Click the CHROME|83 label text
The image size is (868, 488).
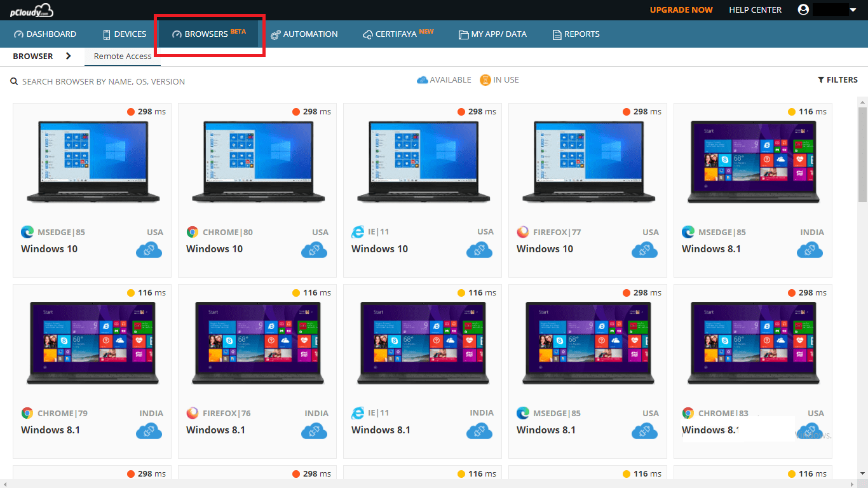click(723, 414)
